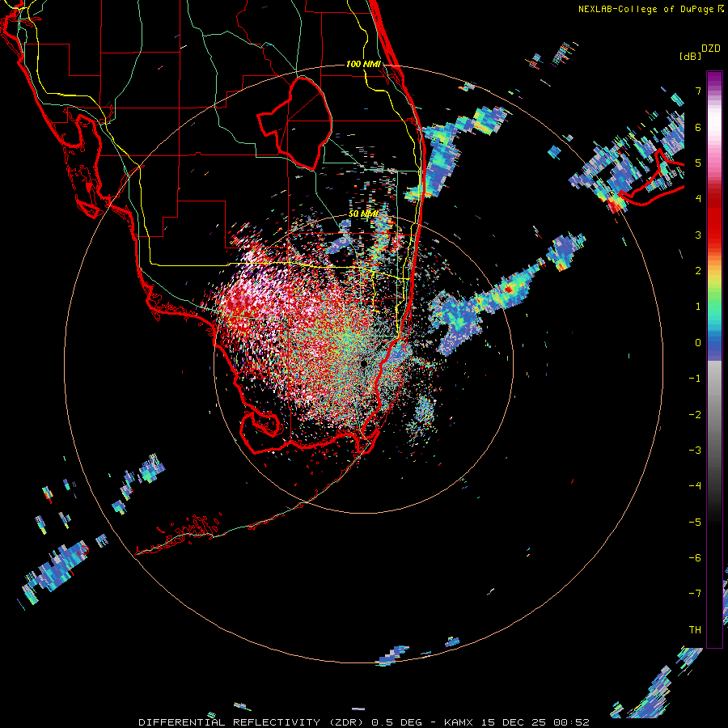The image size is (728, 728).
Task: Click the 50 NMI range ring label
Action: pyautogui.click(x=363, y=214)
